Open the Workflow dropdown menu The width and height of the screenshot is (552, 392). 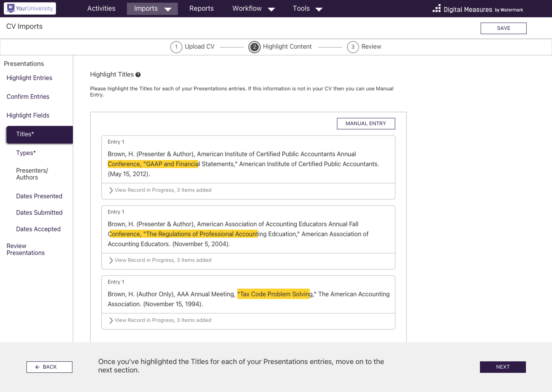click(253, 9)
